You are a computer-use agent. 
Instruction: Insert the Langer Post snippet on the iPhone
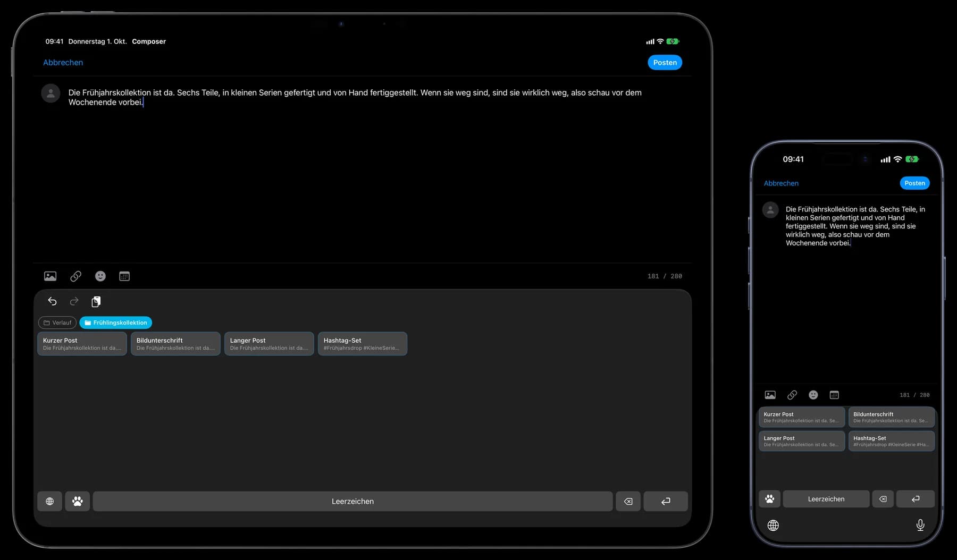(x=802, y=441)
